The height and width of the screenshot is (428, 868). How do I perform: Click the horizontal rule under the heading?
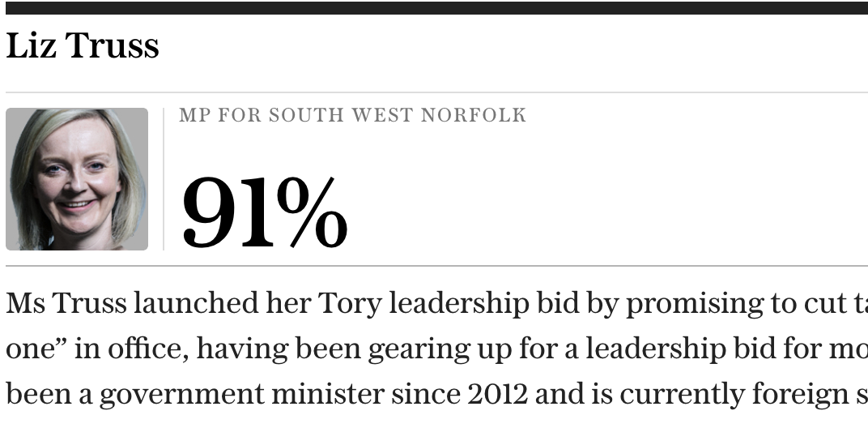tap(436, 92)
